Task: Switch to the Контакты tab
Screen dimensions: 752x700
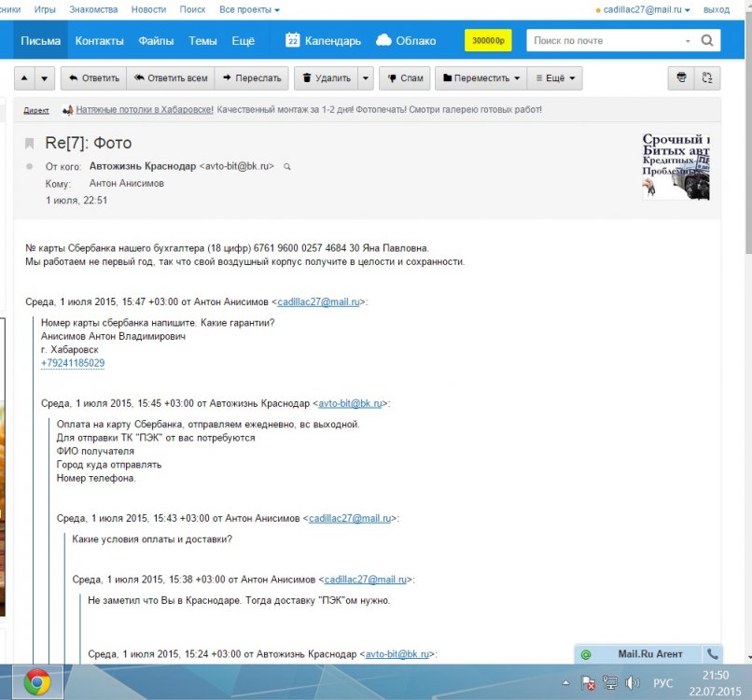Action: (x=99, y=41)
